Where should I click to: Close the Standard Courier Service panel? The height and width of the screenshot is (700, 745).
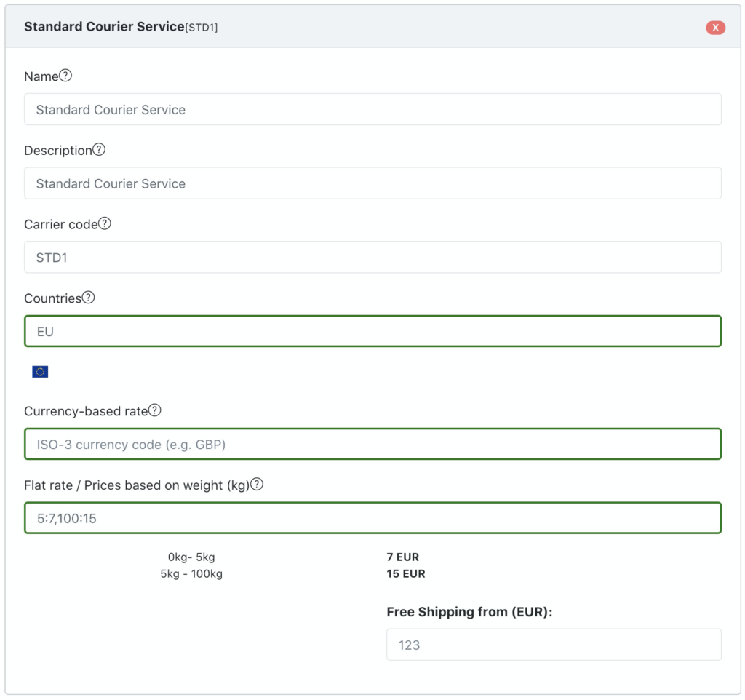[x=715, y=28]
